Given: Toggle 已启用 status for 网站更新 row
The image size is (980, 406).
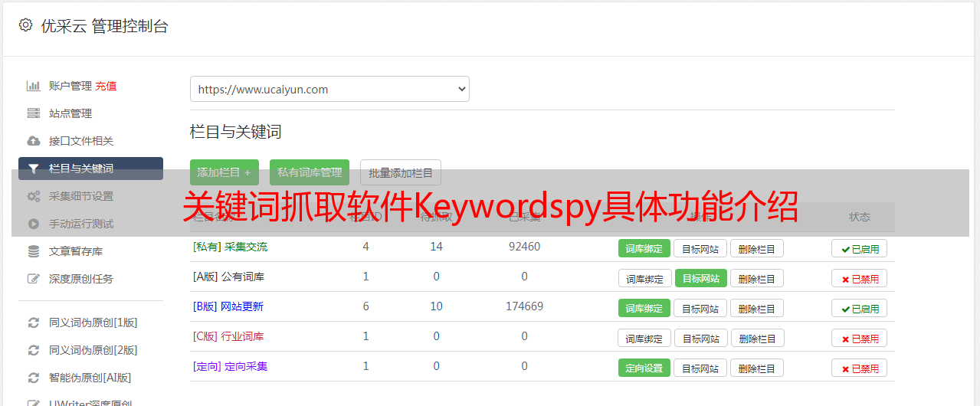Looking at the screenshot, I should [860, 308].
